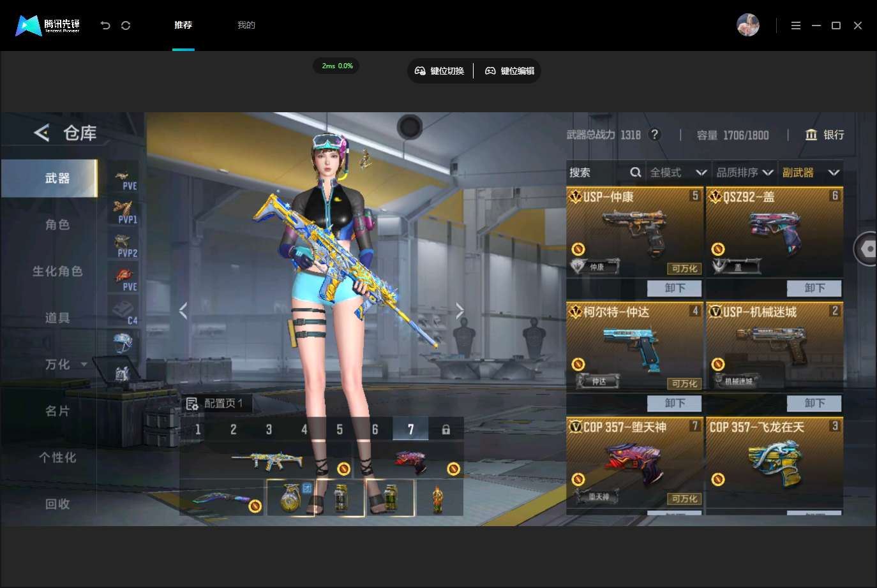
Task: Click the help question mark beside 武器总战力
Action: coord(654,135)
